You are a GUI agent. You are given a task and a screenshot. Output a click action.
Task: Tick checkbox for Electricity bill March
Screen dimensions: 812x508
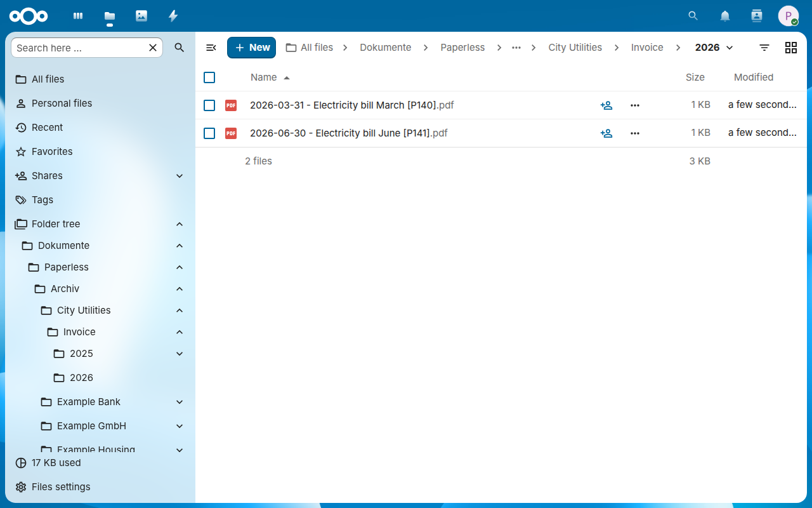[209, 105]
